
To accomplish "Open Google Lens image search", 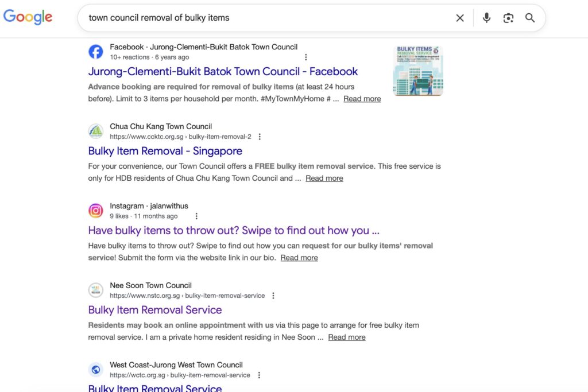I will [508, 18].
